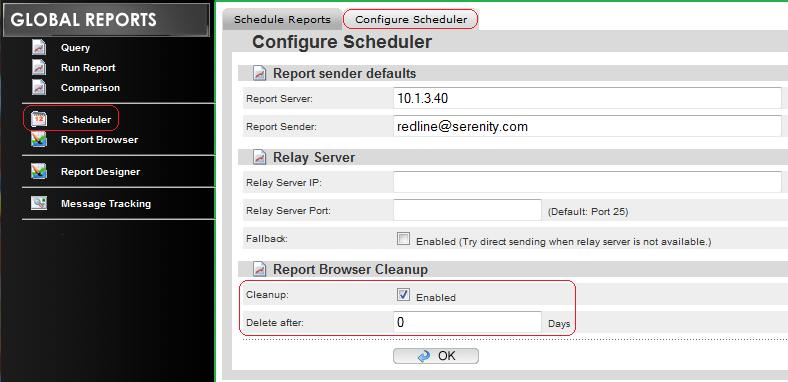Click the Global Reports header

click(106, 20)
